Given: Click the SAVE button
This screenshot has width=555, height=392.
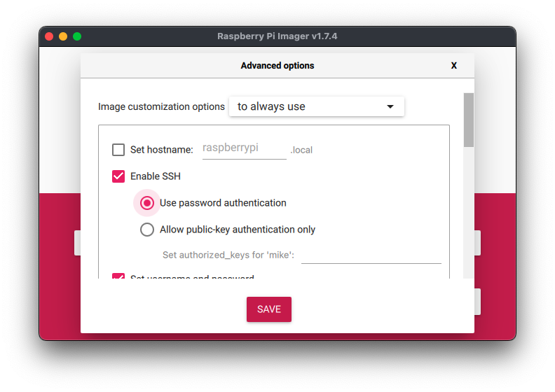Looking at the screenshot, I should 269,309.
